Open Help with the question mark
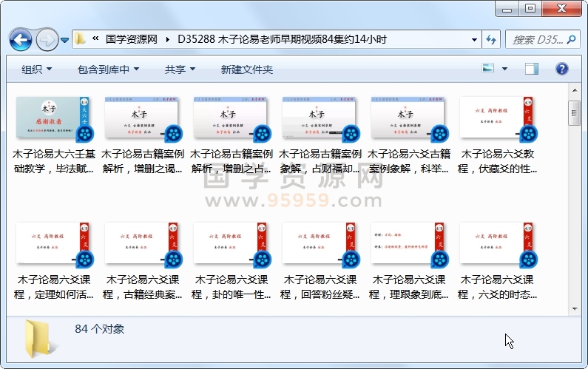The image size is (588, 369). pyautogui.click(x=561, y=69)
